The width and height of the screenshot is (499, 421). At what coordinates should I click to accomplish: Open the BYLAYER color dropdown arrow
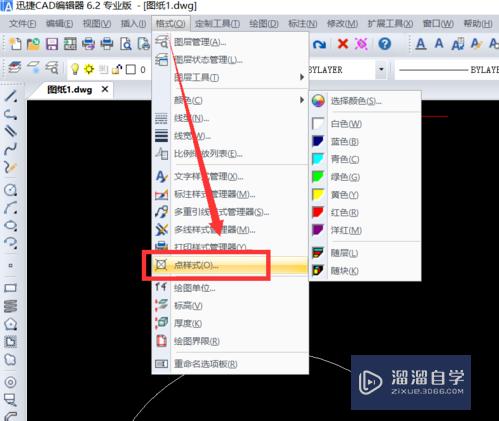tap(381, 69)
